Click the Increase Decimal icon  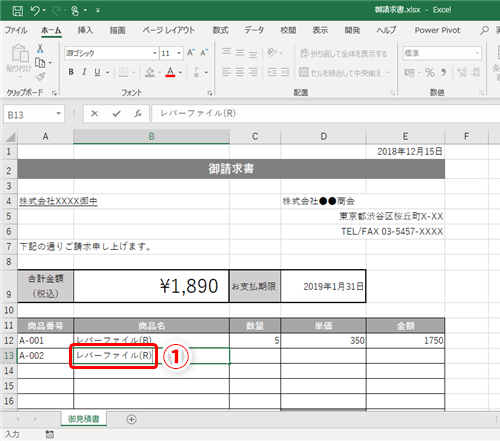pyautogui.click(x=462, y=72)
